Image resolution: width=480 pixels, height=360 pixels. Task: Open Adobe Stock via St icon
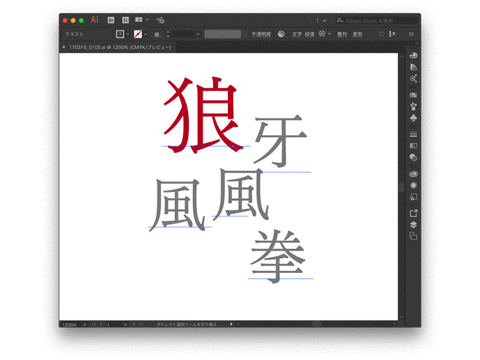[125, 20]
